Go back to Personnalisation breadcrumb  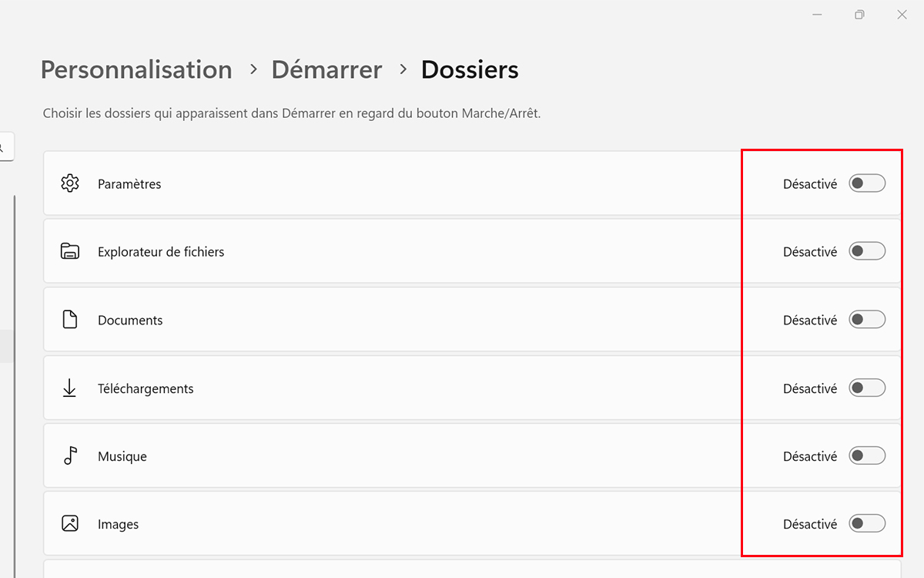136,69
